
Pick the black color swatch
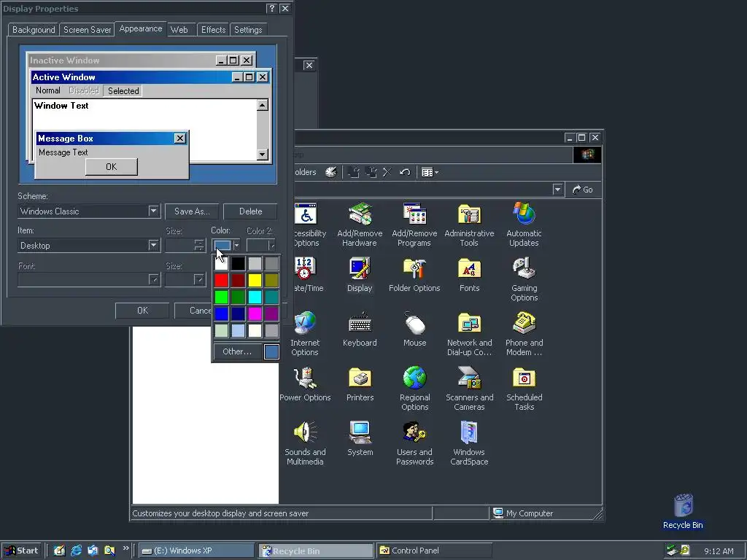click(x=238, y=262)
